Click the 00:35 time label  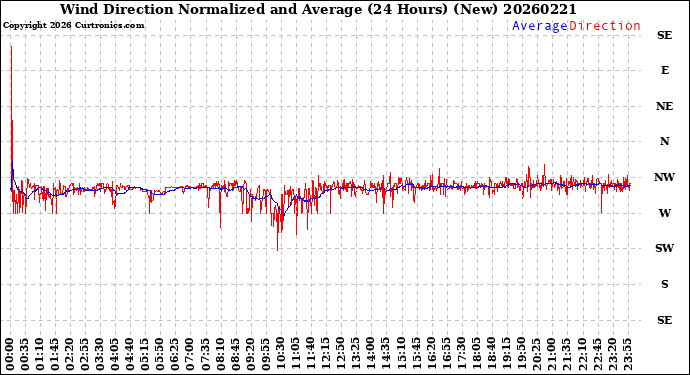[x=25, y=355]
